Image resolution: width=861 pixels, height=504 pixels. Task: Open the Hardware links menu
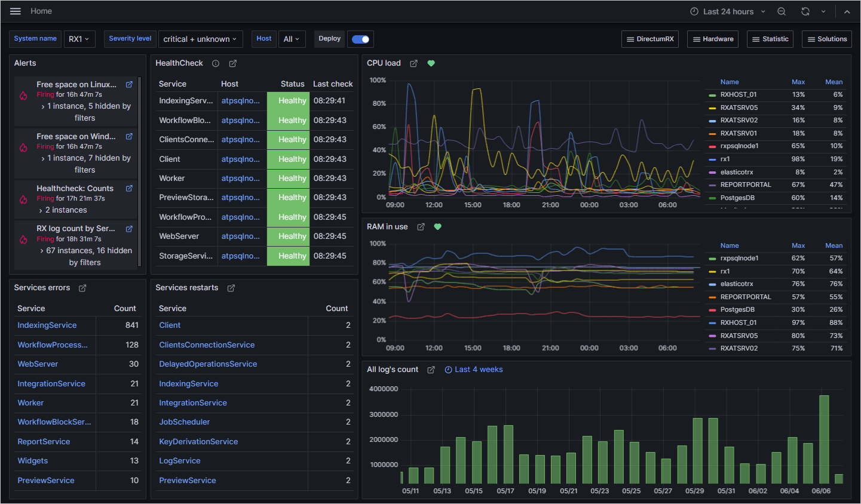tap(712, 39)
